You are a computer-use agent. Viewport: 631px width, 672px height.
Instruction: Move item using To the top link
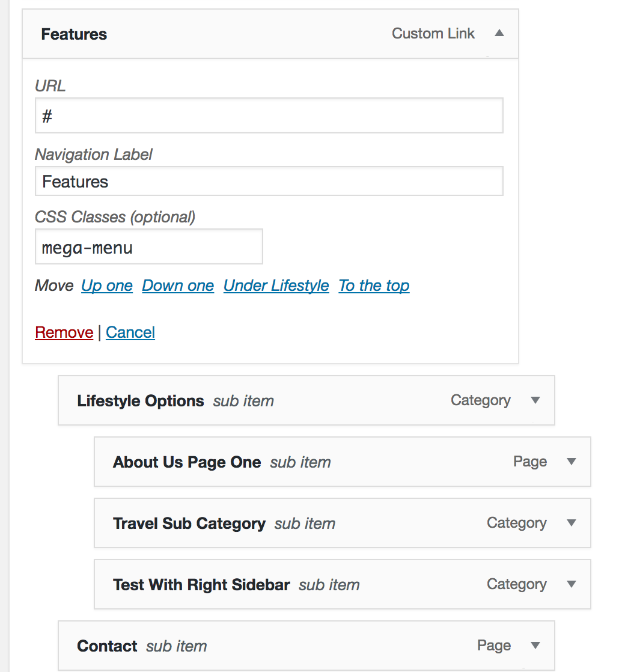pyautogui.click(x=374, y=286)
